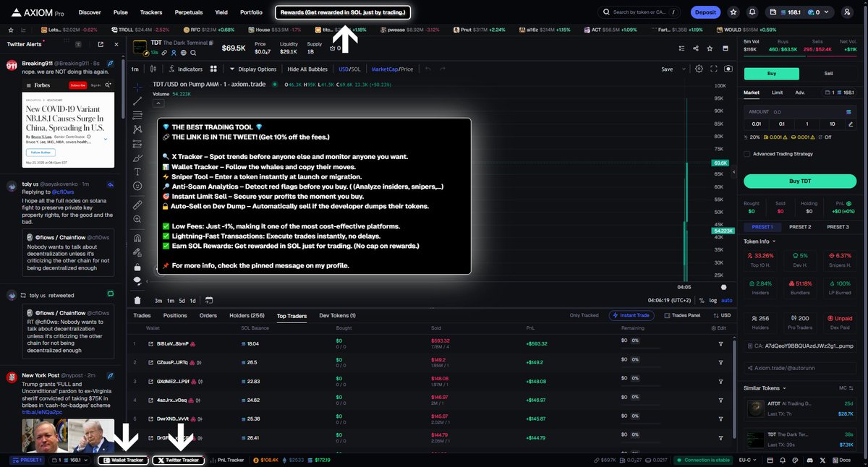Toggle Only Tracked filter
Image resolution: width=868 pixels, height=467 pixels.
pos(584,315)
